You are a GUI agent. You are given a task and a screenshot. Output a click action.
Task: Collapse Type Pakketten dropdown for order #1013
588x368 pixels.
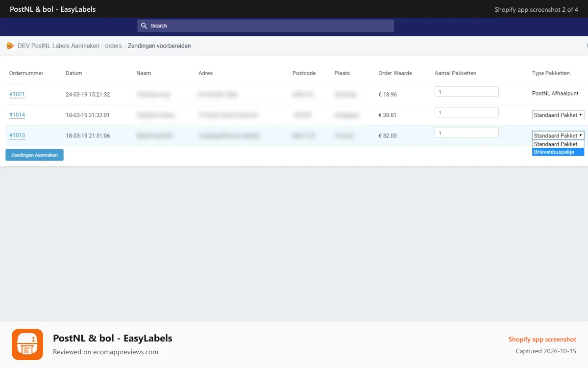[558, 135]
